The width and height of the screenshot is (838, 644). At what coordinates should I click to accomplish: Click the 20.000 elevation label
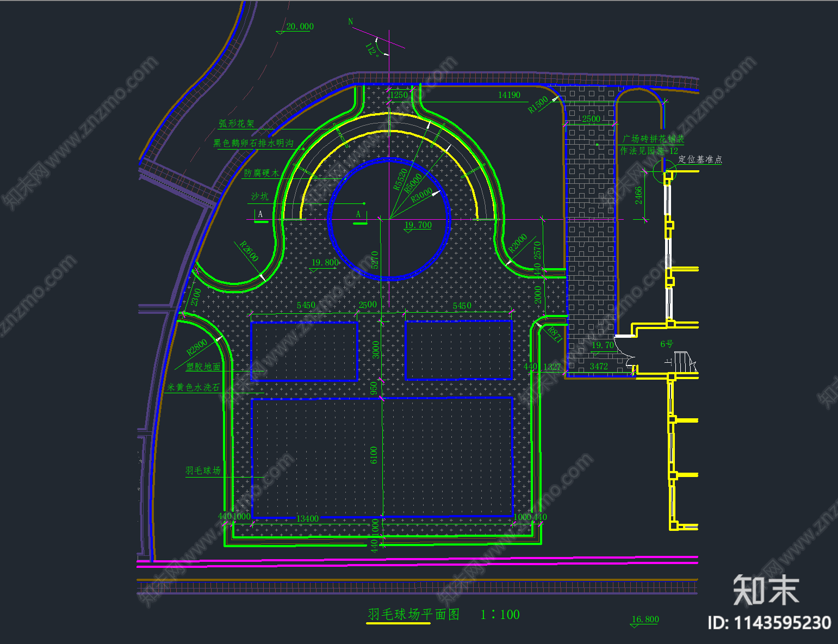click(300, 27)
